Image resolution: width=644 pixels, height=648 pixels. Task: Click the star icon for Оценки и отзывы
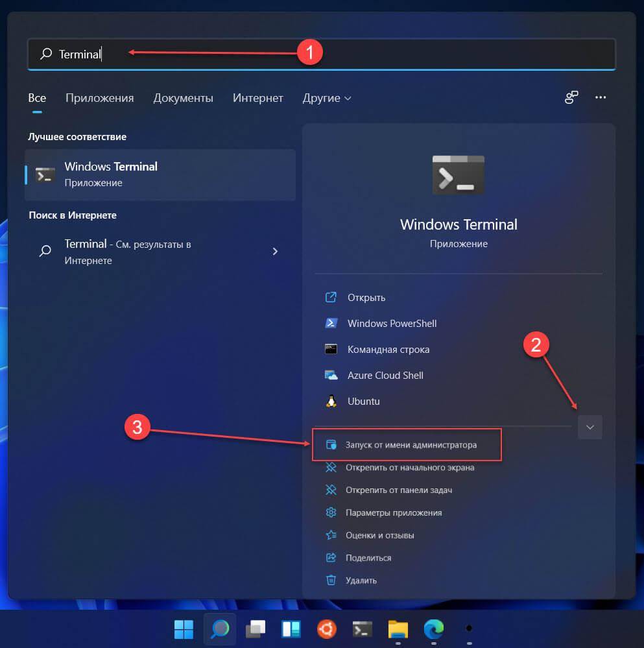point(331,535)
